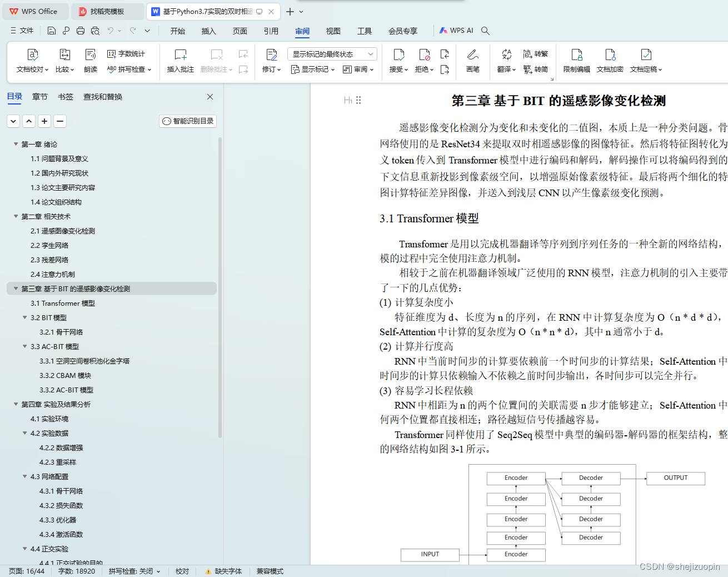The width and height of the screenshot is (728, 577).
Task: Insert a comment via 插入批注
Action: coord(179,60)
